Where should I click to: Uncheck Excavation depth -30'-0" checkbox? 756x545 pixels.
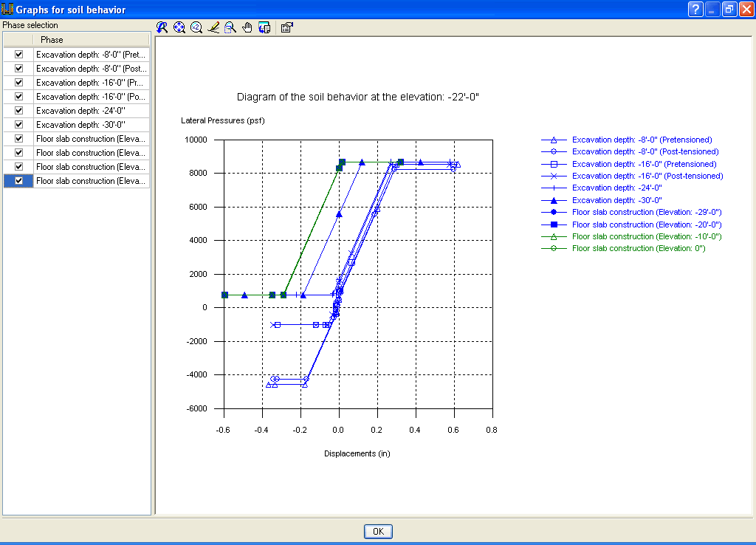pos(18,124)
